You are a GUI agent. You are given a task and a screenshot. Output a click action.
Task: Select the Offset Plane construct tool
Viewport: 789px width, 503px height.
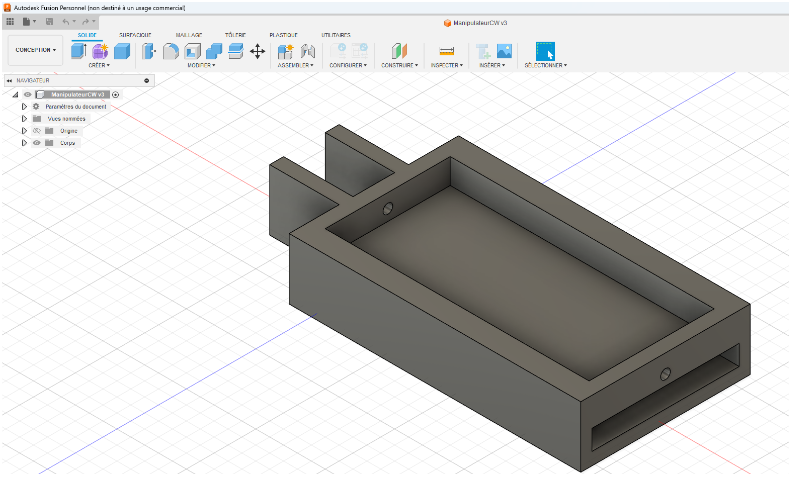pos(399,51)
